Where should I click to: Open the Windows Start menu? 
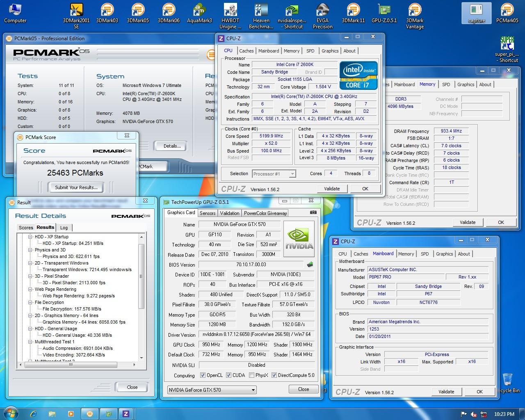[x=11, y=413]
